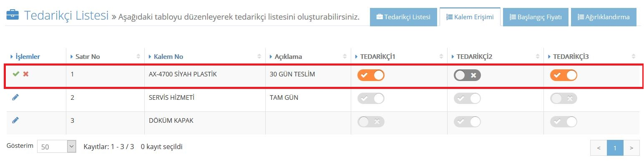This screenshot has height=162, width=644.
Task: Cancel row 1 edit with red X
Action: pos(26,74)
